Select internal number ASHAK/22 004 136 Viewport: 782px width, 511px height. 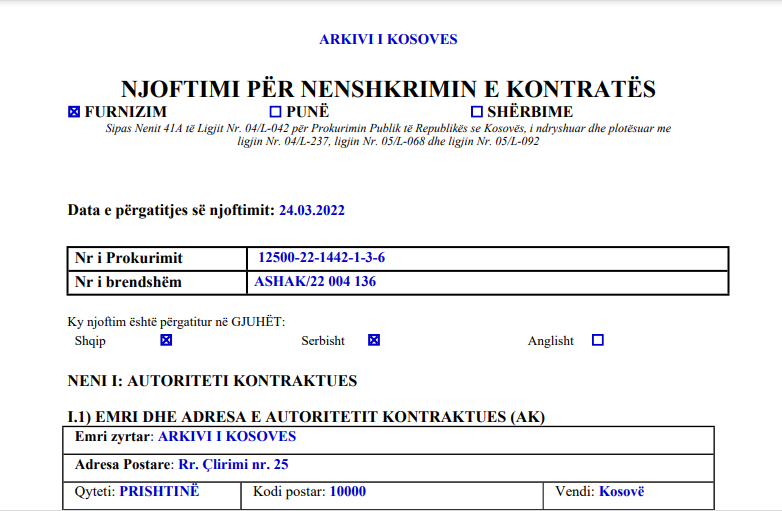(315, 282)
